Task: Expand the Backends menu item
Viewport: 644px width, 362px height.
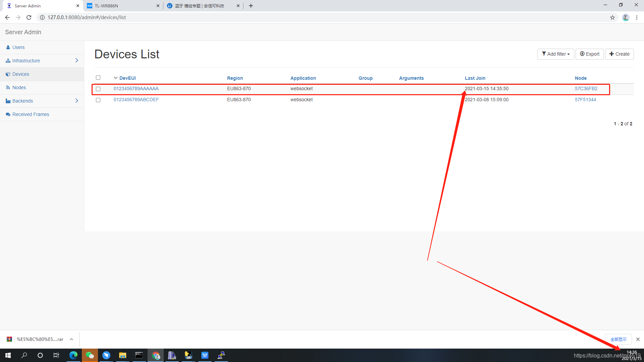Action: (x=77, y=101)
